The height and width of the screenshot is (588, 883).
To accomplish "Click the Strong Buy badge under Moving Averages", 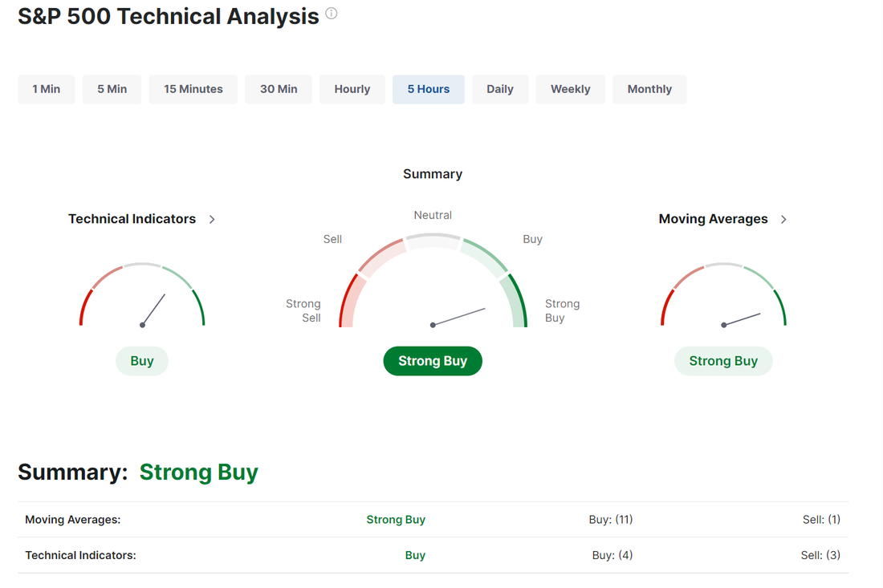I will coord(723,361).
